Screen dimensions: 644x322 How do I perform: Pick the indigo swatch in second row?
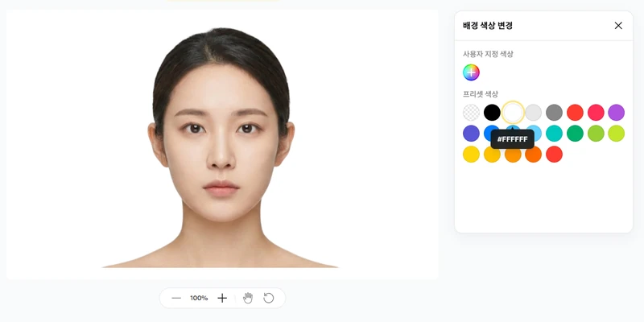471,134
